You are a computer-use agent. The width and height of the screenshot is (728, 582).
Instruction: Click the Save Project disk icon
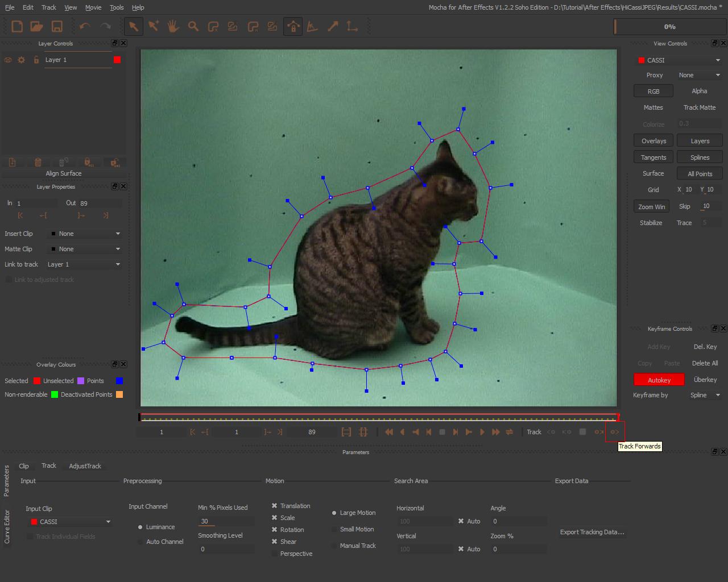pyautogui.click(x=57, y=26)
